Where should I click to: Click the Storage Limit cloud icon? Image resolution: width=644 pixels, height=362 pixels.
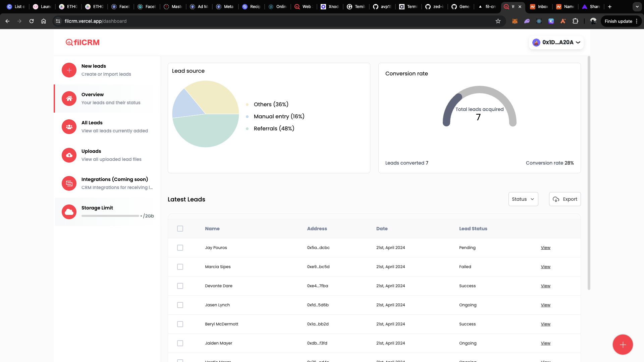point(69,212)
